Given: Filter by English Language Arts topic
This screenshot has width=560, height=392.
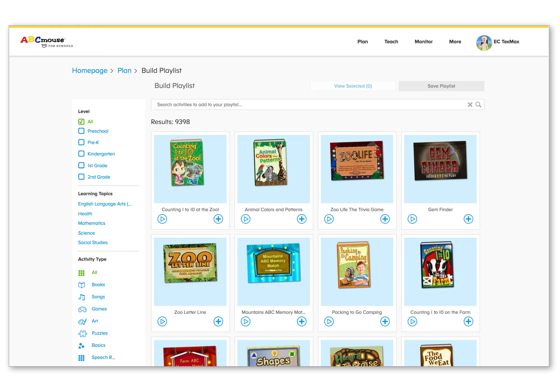Looking at the screenshot, I should 105,204.
